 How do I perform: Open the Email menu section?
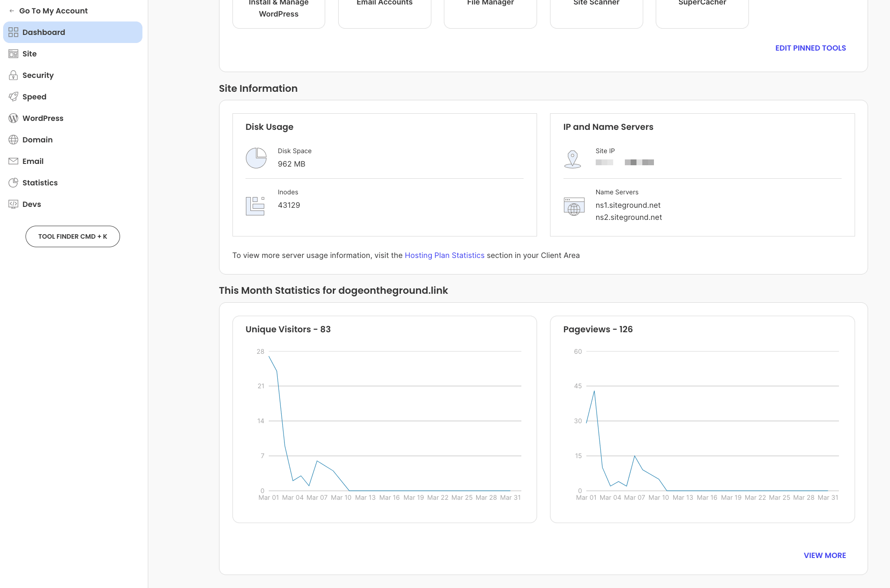coord(73,161)
